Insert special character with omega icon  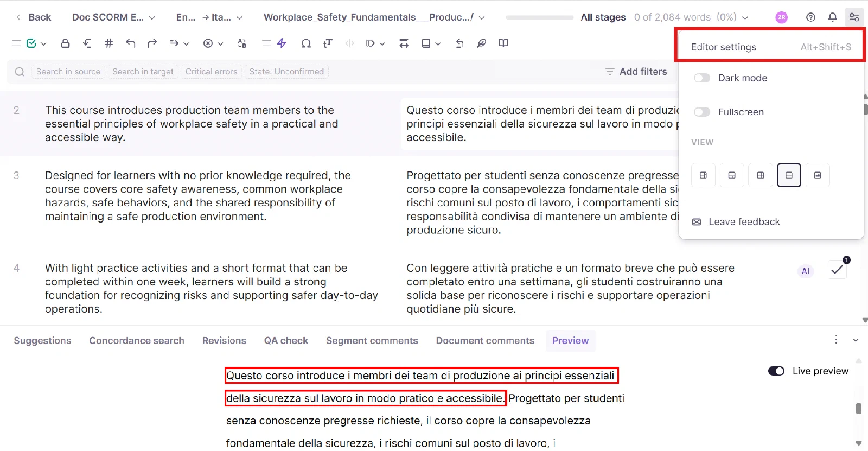click(x=306, y=43)
